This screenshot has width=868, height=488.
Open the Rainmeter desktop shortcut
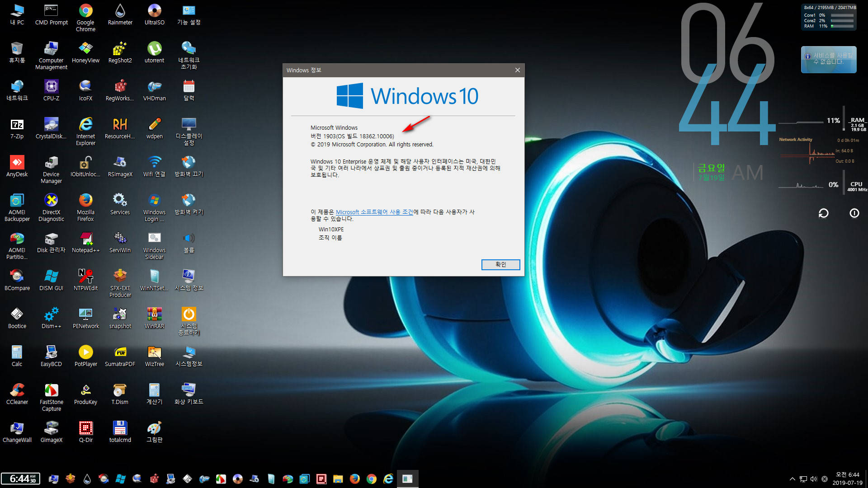click(x=120, y=14)
